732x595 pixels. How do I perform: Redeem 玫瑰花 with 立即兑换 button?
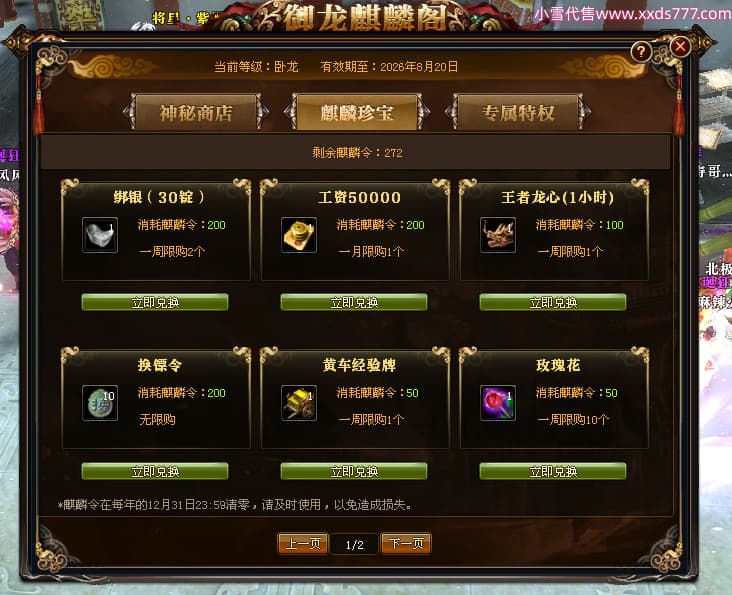click(553, 471)
